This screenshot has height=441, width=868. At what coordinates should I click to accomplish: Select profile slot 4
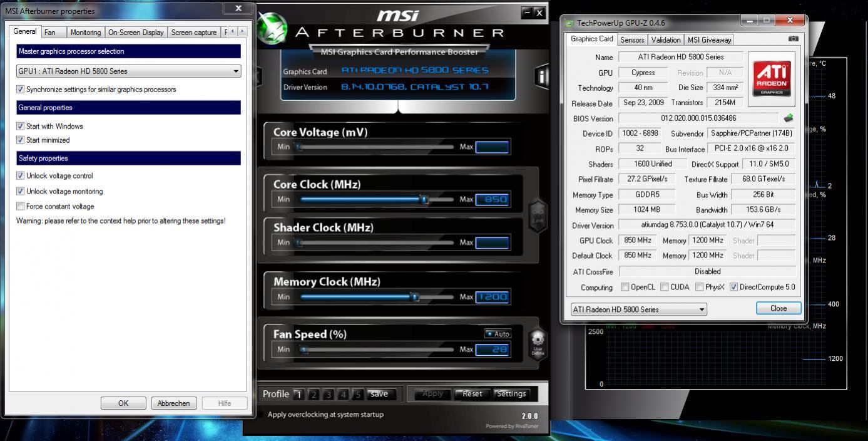pyautogui.click(x=343, y=394)
